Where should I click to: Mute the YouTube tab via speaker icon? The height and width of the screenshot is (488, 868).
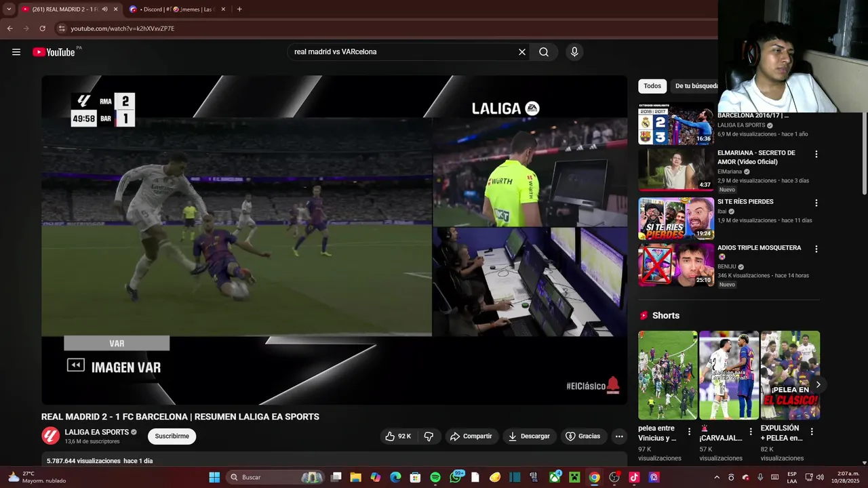point(104,9)
